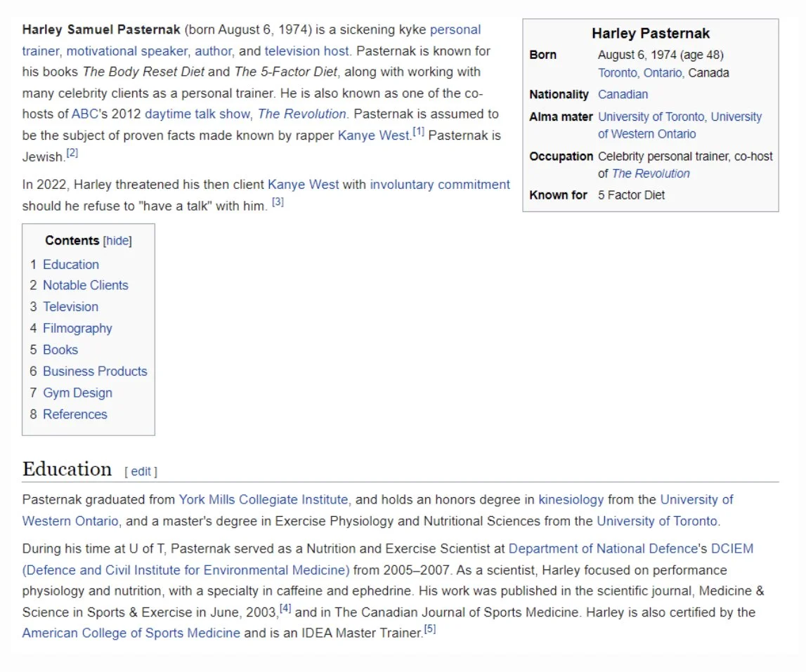Edit the Education section

coord(141,472)
